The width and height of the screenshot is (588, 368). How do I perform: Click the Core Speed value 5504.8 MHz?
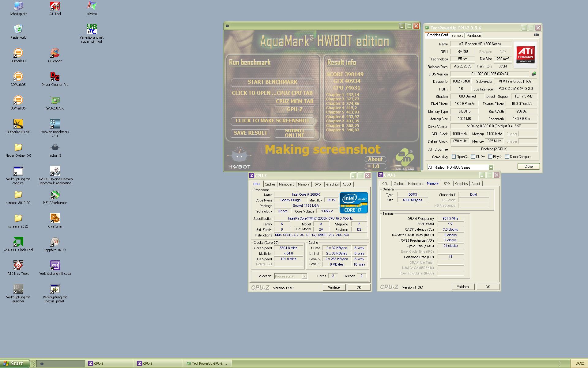coord(288,248)
